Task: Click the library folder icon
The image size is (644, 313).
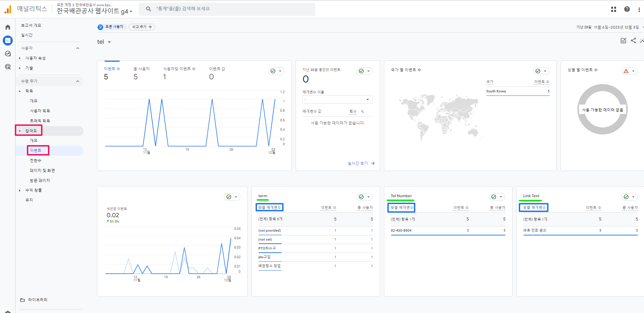Action: point(22,300)
